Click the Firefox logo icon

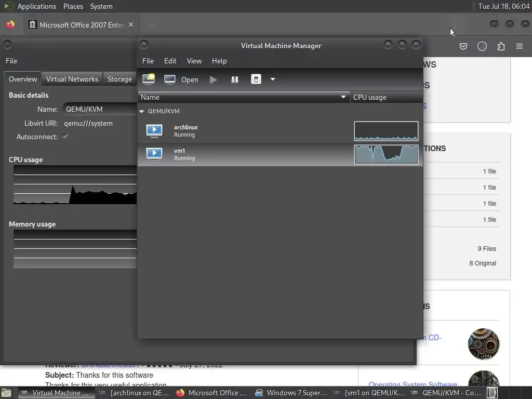click(x=10, y=24)
